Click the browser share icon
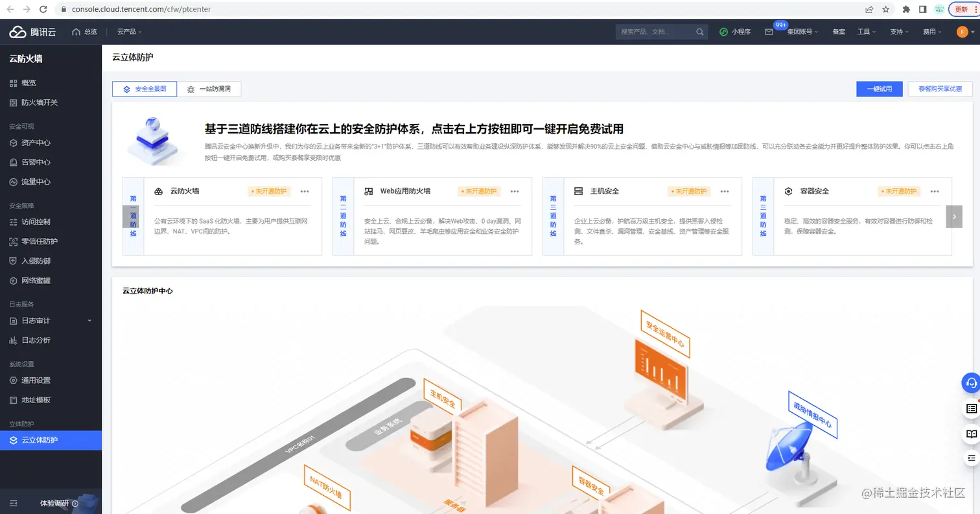 point(869,10)
